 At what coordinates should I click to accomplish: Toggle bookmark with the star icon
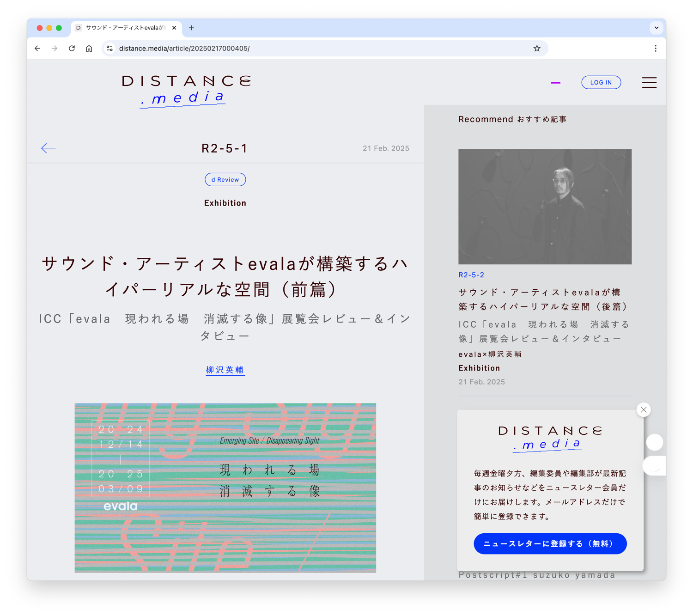tap(536, 48)
